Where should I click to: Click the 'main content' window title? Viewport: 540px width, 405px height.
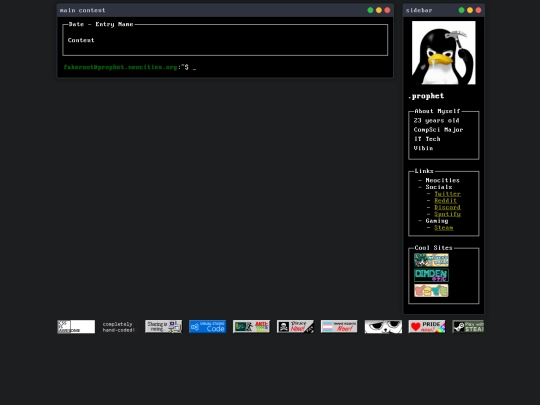82,10
